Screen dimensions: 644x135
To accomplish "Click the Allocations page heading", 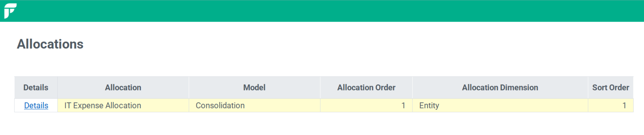I will 50,44.
